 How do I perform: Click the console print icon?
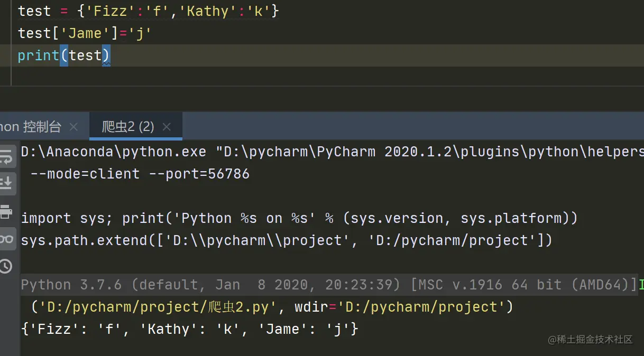pyautogui.click(x=6, y=212)
